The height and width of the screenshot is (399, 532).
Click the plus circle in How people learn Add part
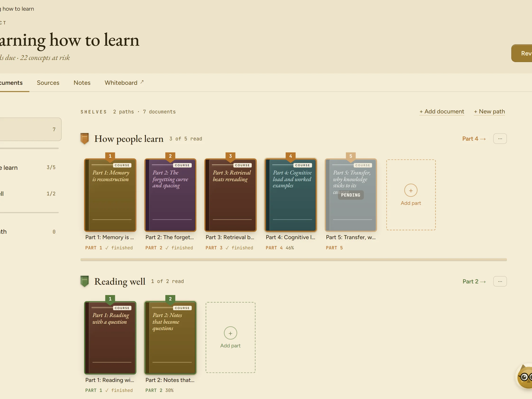click(410, 190)
